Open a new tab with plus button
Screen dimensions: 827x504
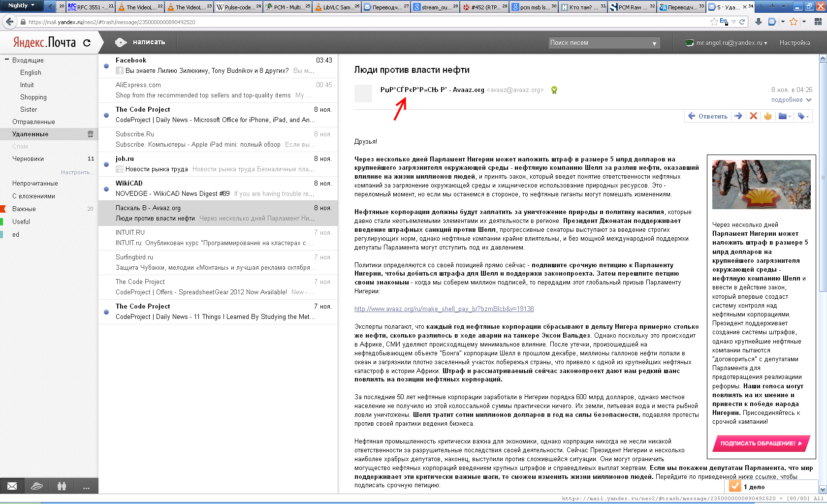[772, 6]
